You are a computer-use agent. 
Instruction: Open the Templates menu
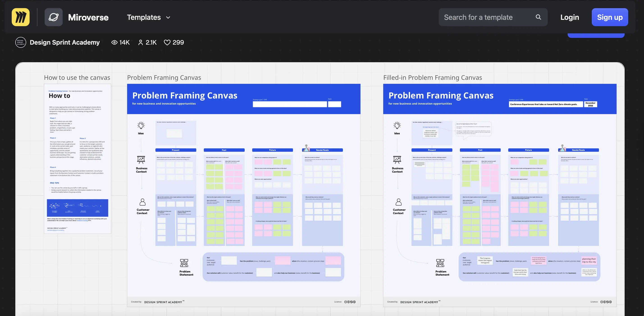[x=144, y=17]
